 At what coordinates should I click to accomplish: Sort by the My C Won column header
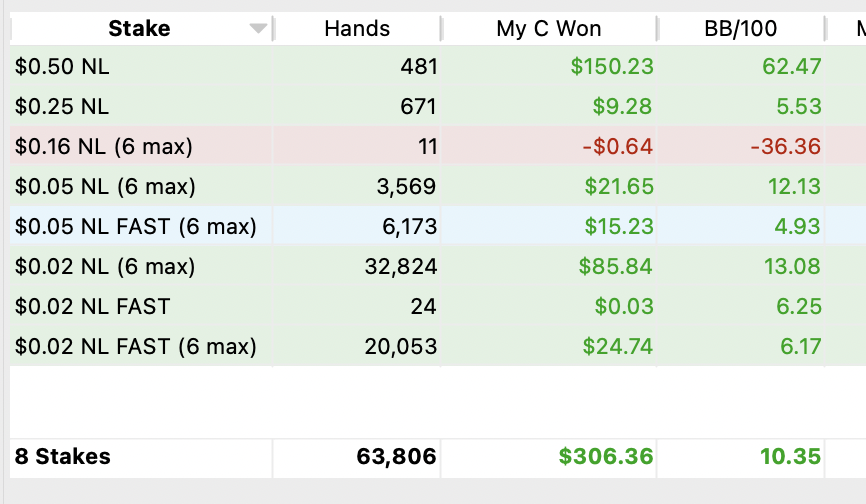coord(548,29)
